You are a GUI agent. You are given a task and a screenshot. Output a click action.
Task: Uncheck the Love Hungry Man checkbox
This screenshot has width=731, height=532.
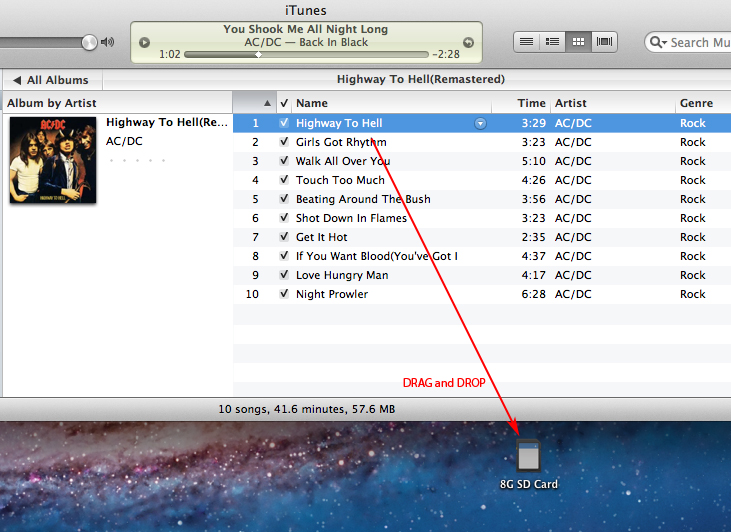[x=284, y=275]
